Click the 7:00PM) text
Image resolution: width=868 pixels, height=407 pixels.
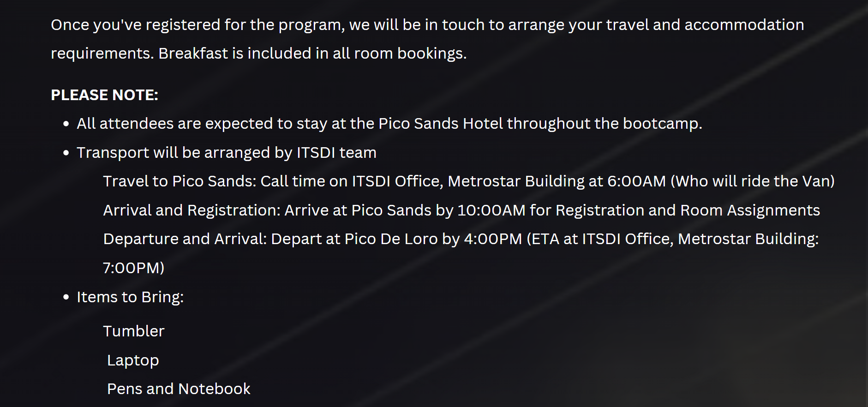(x=134, y=268)
